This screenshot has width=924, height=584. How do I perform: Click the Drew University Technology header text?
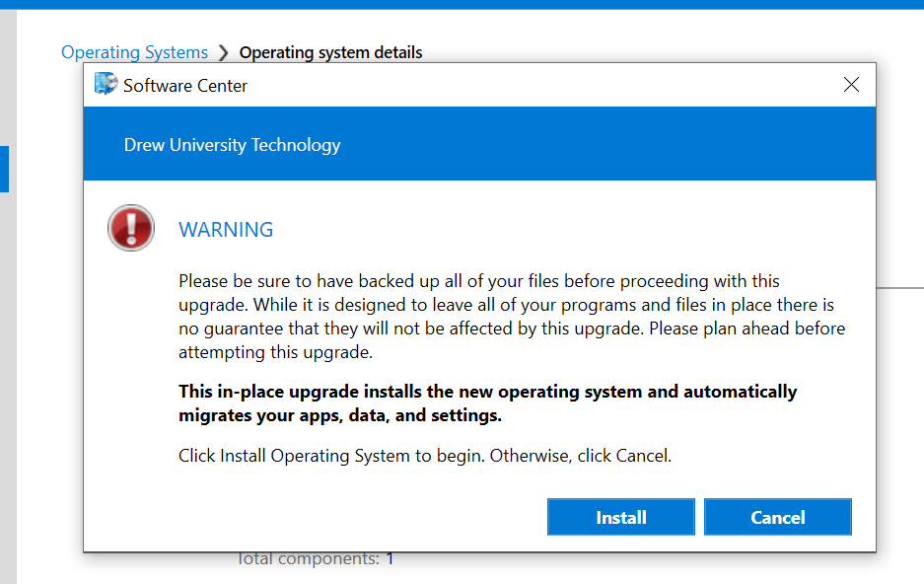click(232, 145)
